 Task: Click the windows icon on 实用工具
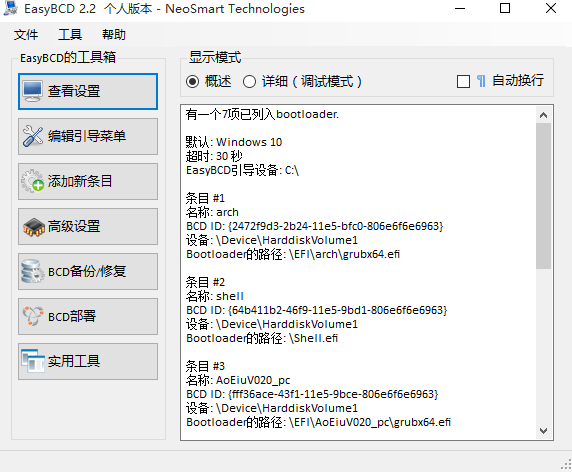click(x=33, y=361)
